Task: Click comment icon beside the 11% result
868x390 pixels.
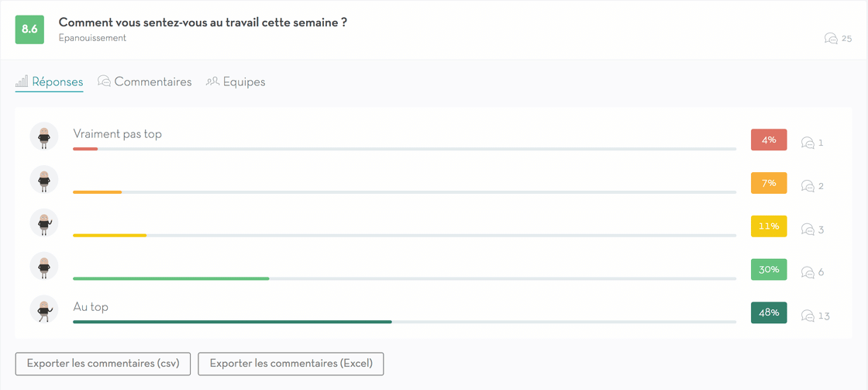Action: (808, 230)
